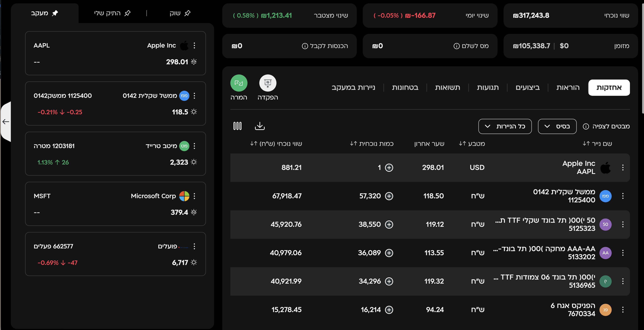
Task: Switch to the הוראות tab
Action: point(568,87)
